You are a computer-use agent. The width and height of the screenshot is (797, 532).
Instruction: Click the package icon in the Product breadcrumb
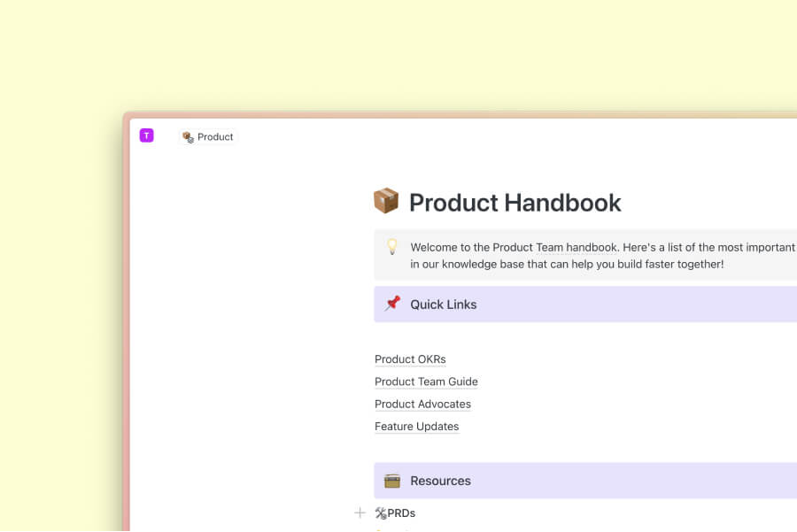pos(188,137)
